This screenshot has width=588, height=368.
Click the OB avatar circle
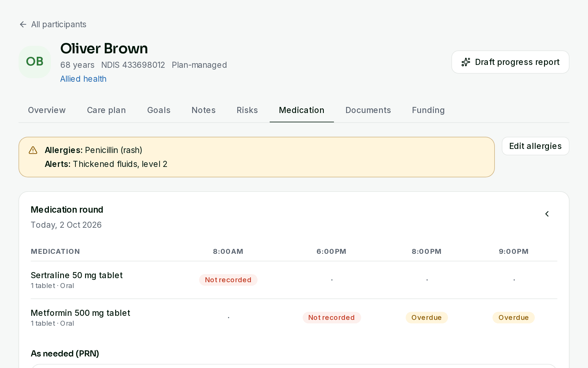point(35,62)
